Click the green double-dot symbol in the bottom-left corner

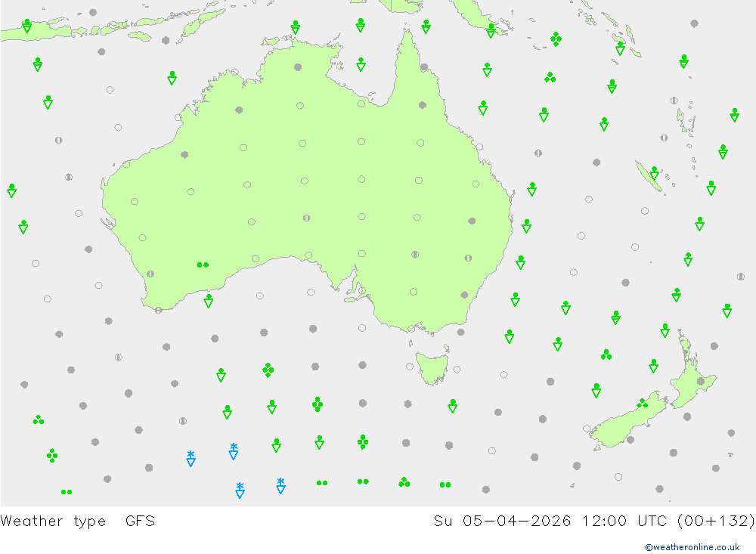pos(67,492)
